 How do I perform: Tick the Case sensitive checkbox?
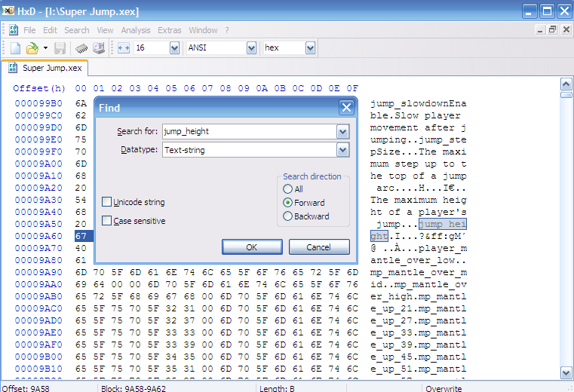(x=107, y=221)
